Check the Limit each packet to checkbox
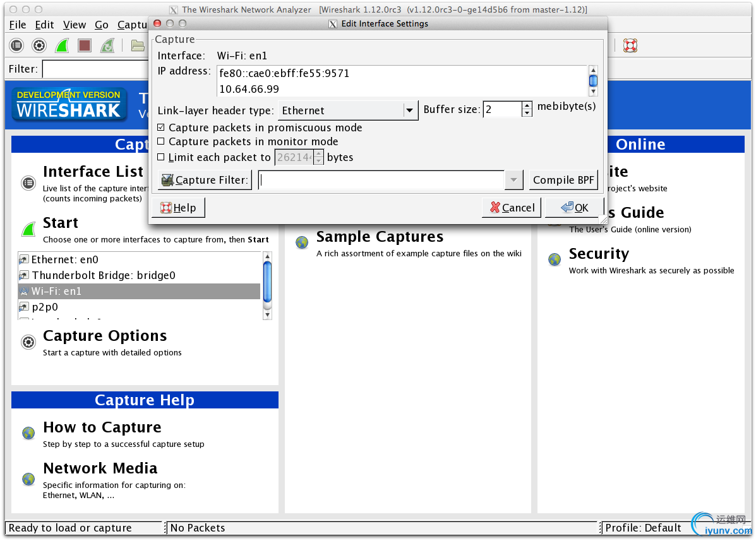 pos(161,157)
